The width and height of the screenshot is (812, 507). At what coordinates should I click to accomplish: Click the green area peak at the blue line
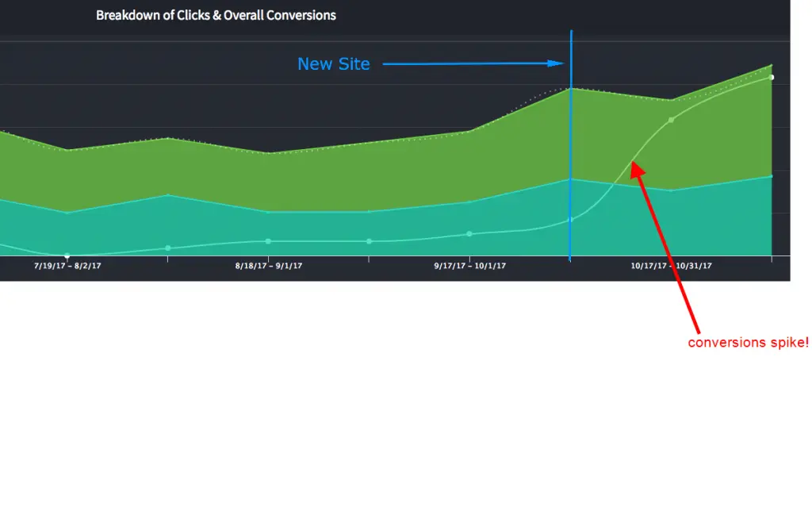click(x=571, y=89)
